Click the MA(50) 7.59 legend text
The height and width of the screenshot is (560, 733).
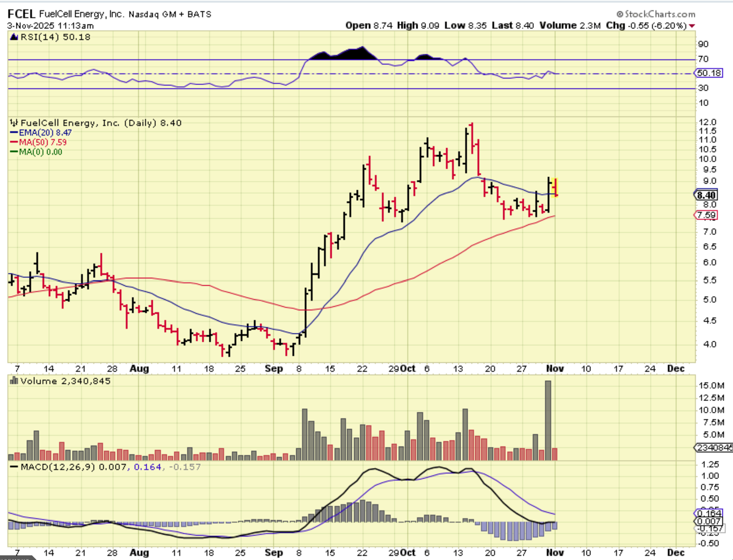point(43,142)
